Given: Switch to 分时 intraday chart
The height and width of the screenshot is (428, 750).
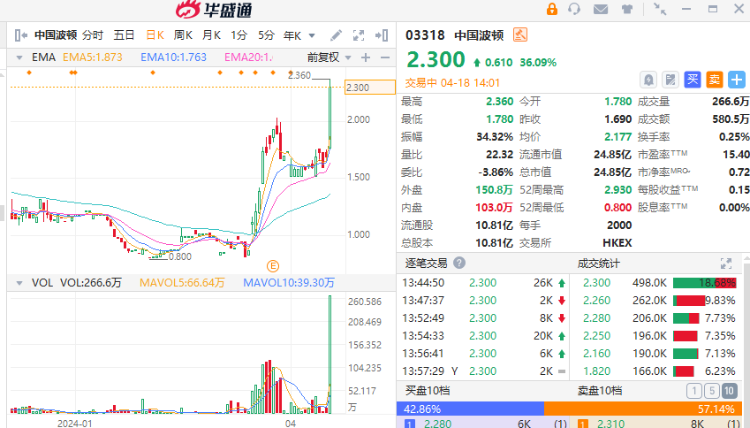Looking at the screenshot, I should click(92, 35).
